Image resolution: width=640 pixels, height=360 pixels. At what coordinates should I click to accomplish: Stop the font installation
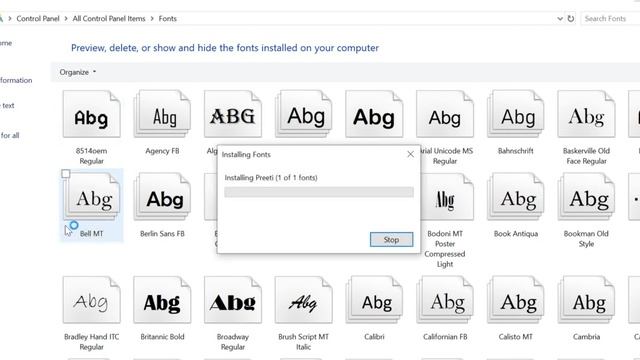click(x=391, y=240)
